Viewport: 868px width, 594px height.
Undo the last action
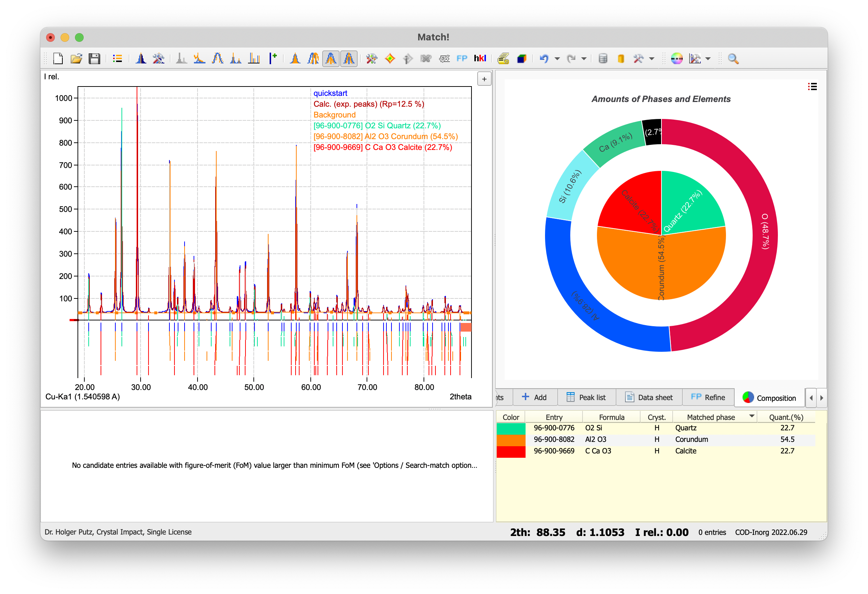click(x=545, y=58)
